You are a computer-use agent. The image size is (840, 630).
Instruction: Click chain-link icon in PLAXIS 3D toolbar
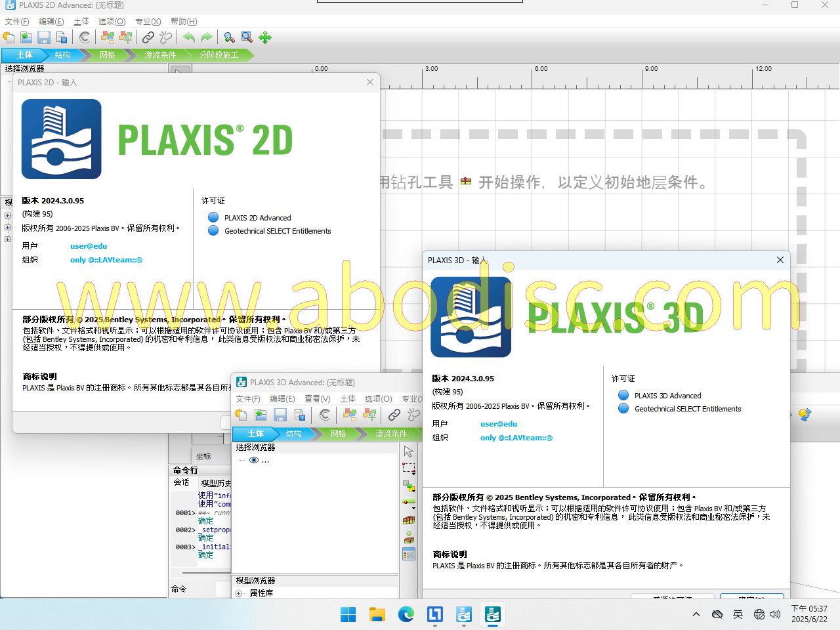[x=394, y=415]
